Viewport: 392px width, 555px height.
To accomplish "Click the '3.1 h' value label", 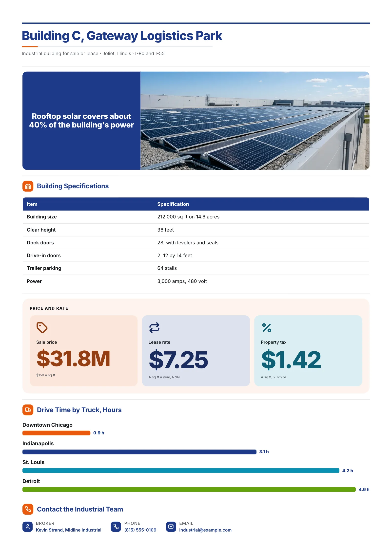I will [x=264, y=452].
